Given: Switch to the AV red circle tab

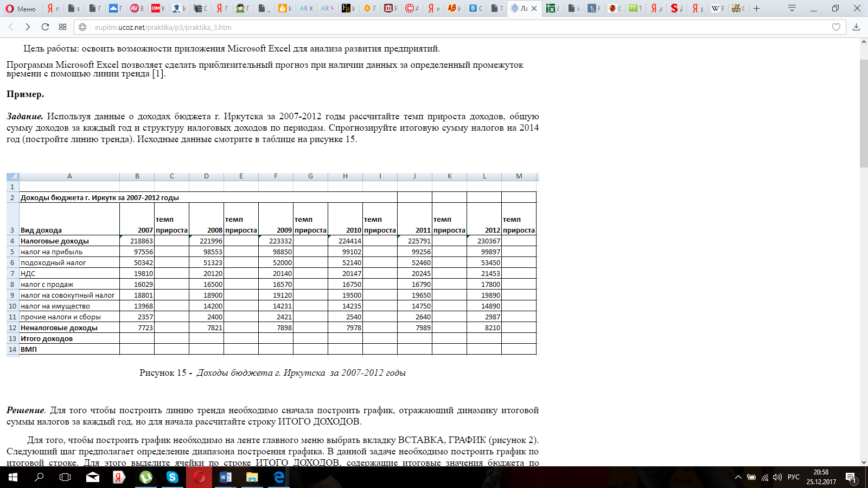Looking at the screenshot, I should tap(136, 8).
